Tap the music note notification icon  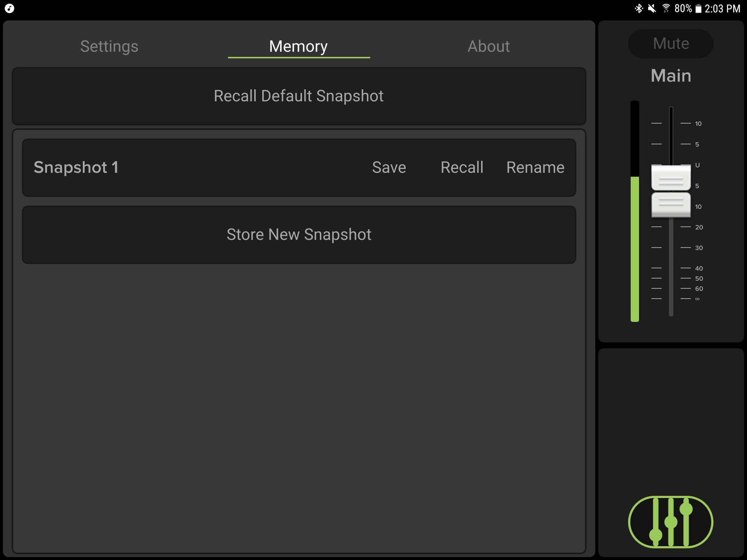pyautogui.click(x=9, y=8)
